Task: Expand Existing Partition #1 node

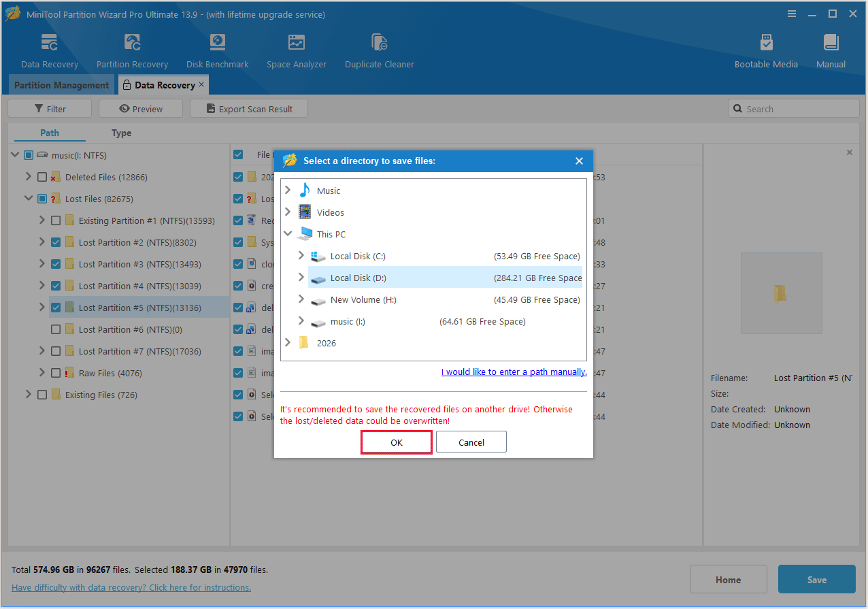Action: click(42, 220)
